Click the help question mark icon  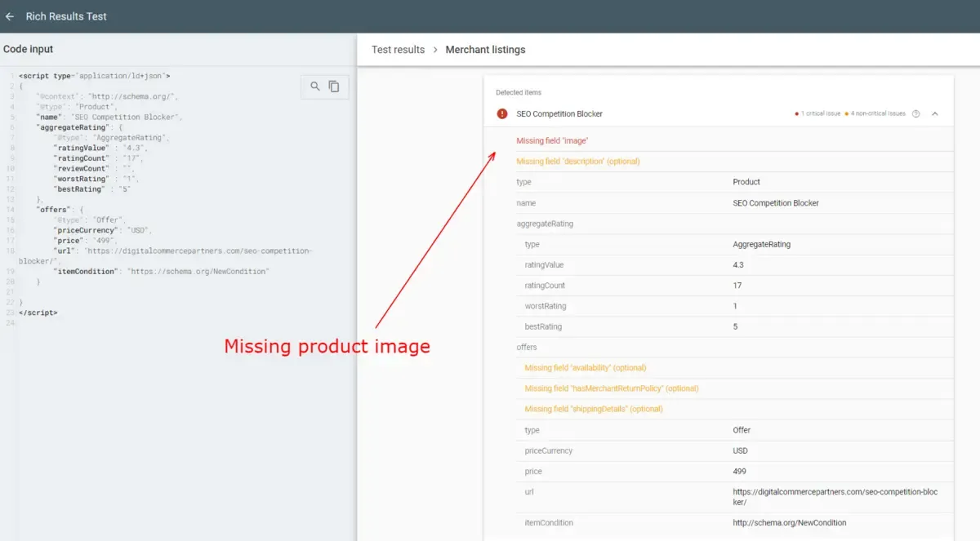(915, 113)
